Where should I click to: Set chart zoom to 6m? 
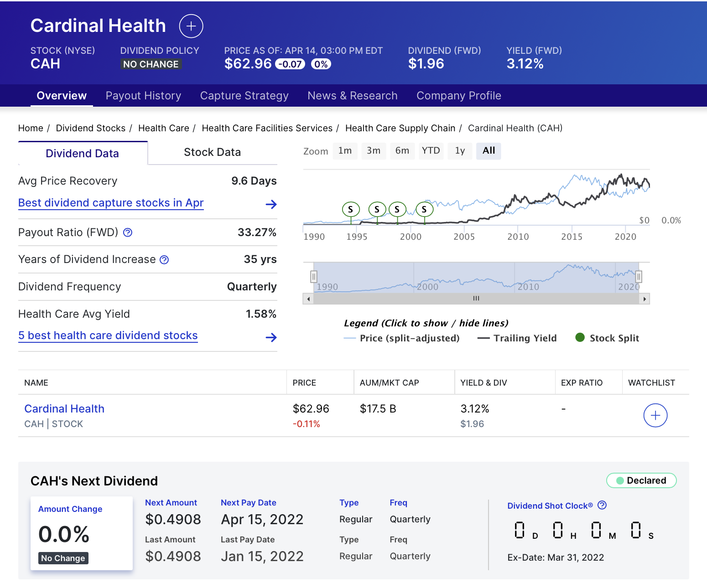point(402,151)
